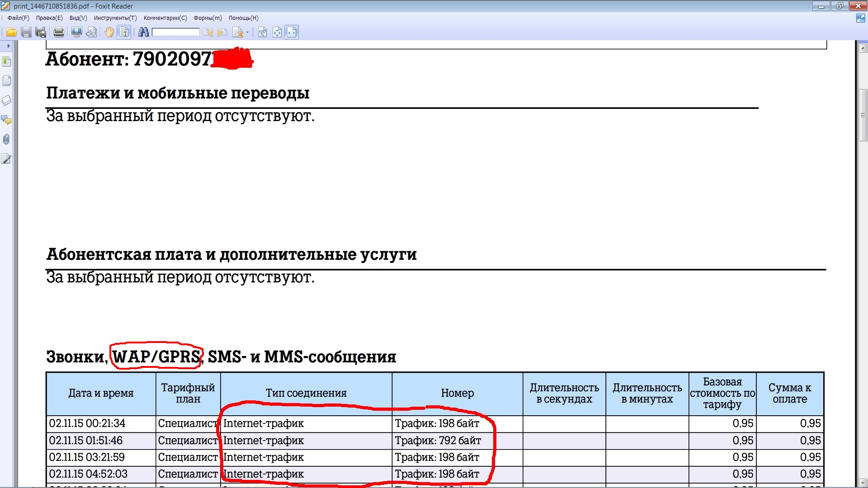The image size is (868, 488).
Task: Toggle Fit Page view mode
Action: 277,32
